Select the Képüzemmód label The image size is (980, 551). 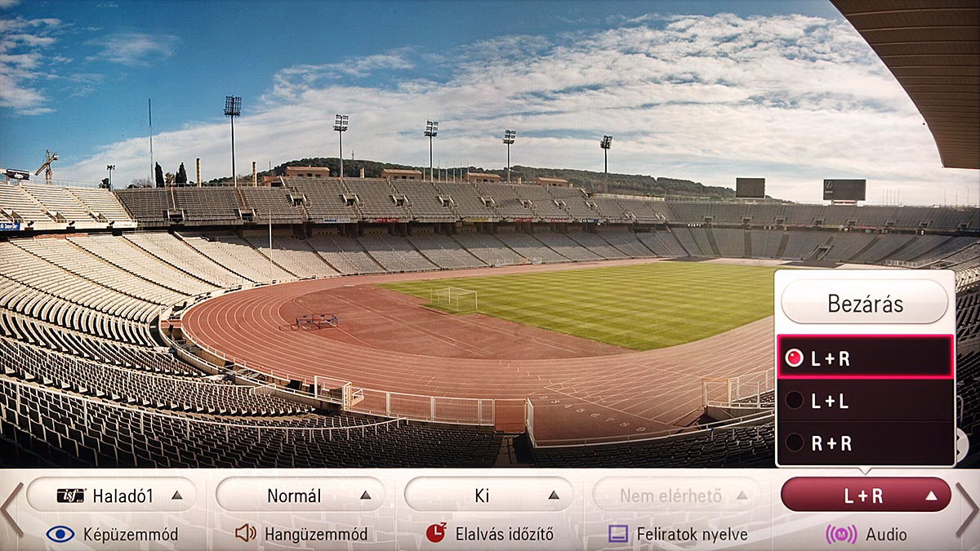pyautogui.click(x=131, y=535)
